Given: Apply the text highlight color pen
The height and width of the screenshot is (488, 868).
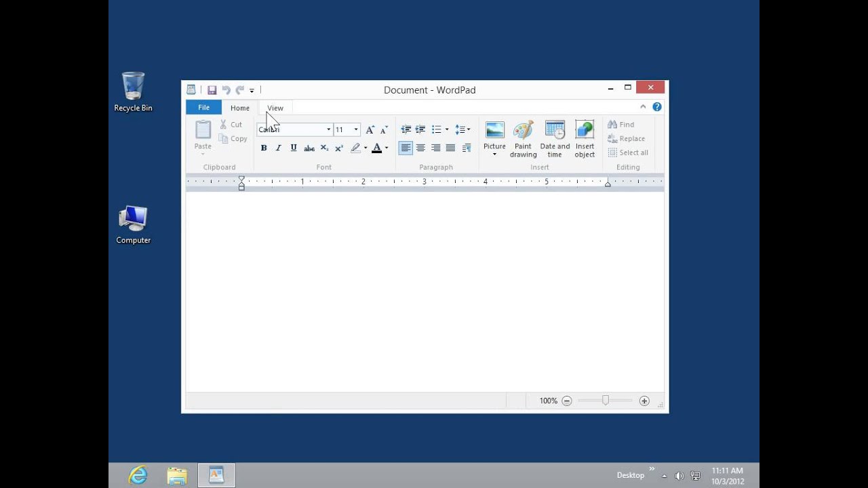Looking at the screenshot, I should click(x=355, y=148).
